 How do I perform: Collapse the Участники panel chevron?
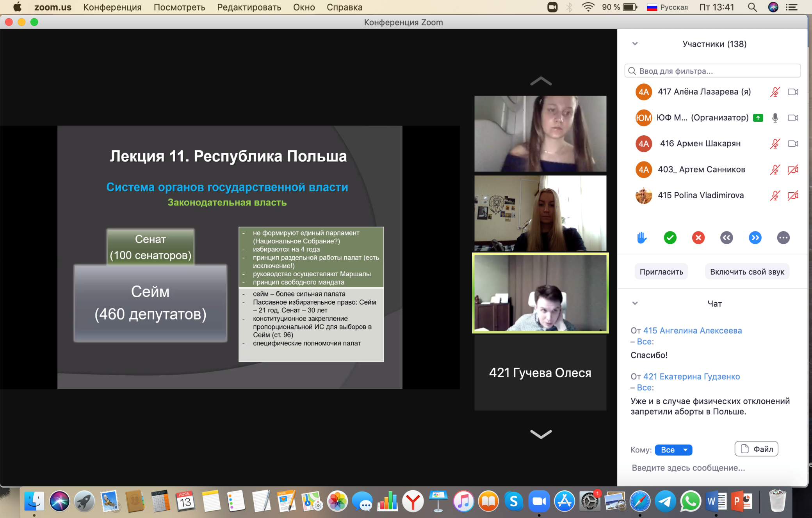[x=635, y=44]
